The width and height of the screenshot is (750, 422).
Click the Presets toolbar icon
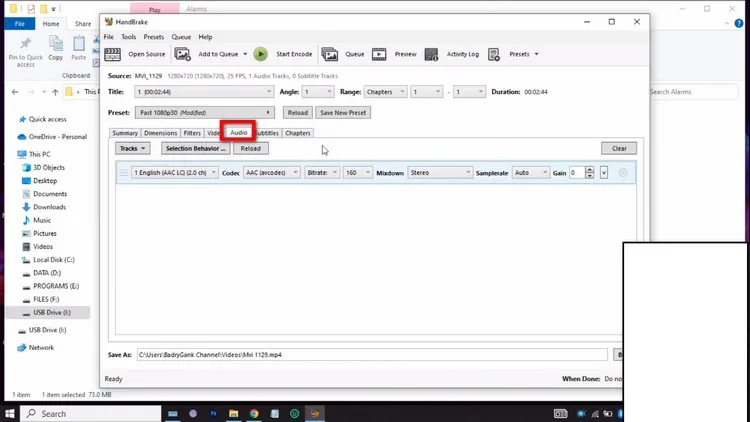point(494,54)
